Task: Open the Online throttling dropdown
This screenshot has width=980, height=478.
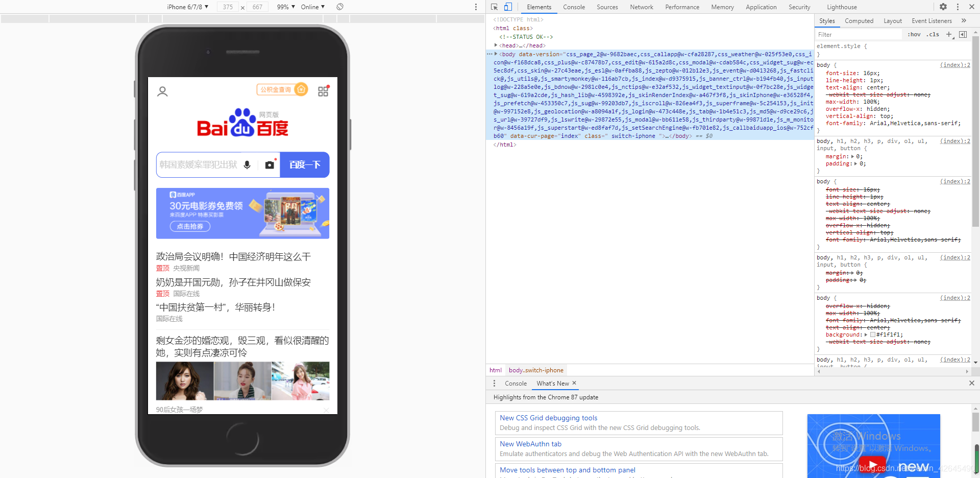Action: (x=312, y=7)
